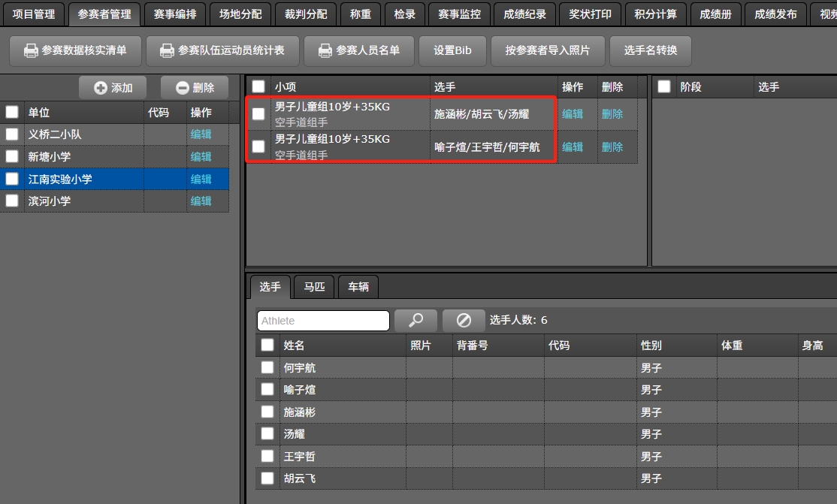Image resolution: width=837 pixels, height=504 pixels.
Task: Select all entries via 小项 header checkbox
Action: (258, 87)
